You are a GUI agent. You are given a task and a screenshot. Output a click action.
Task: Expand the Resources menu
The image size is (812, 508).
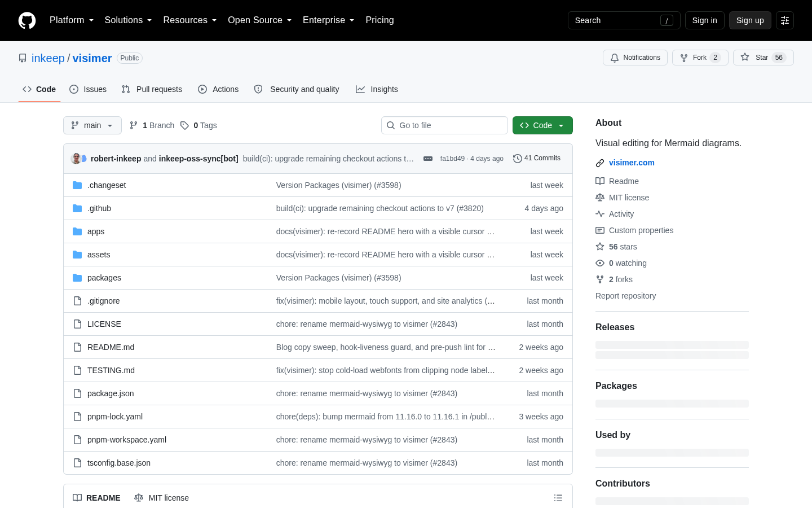coord(190,20)
